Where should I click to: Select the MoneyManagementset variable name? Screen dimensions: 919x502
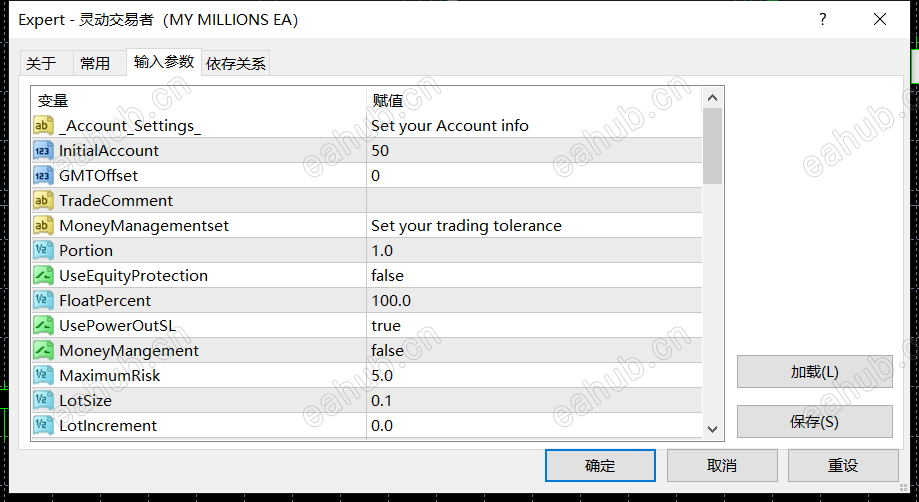pos(144,226)
